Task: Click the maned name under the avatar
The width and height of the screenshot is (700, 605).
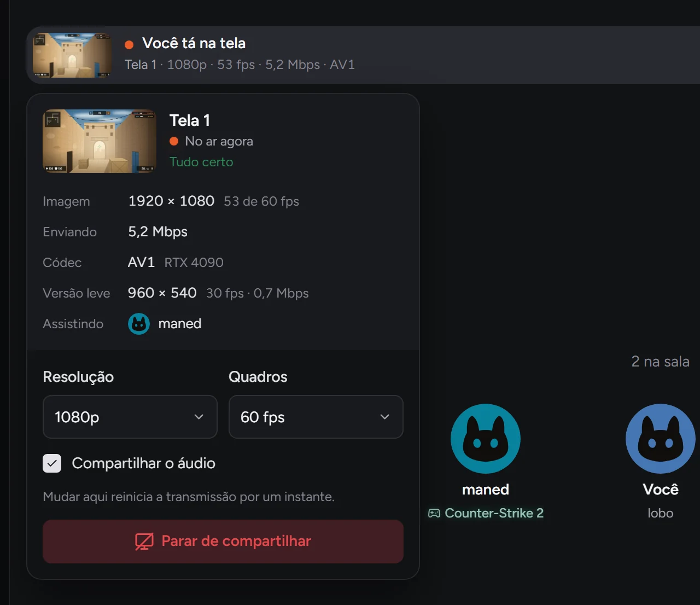Action: click(486, 490)
